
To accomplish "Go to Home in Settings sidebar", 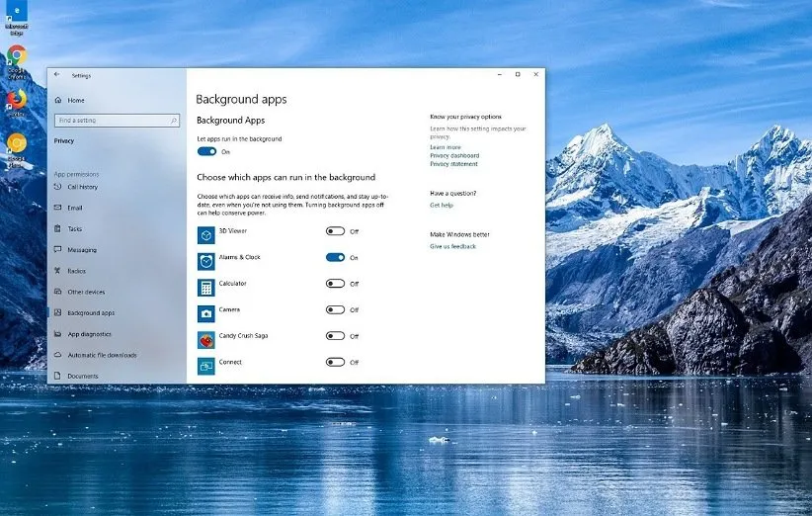I will tap(76, 100).
